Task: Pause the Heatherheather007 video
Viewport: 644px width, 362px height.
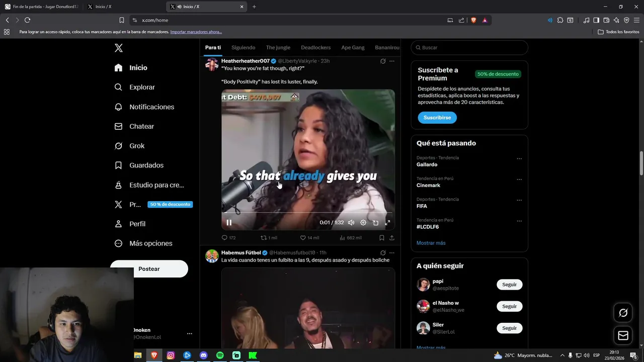Action: pos(229,222)
